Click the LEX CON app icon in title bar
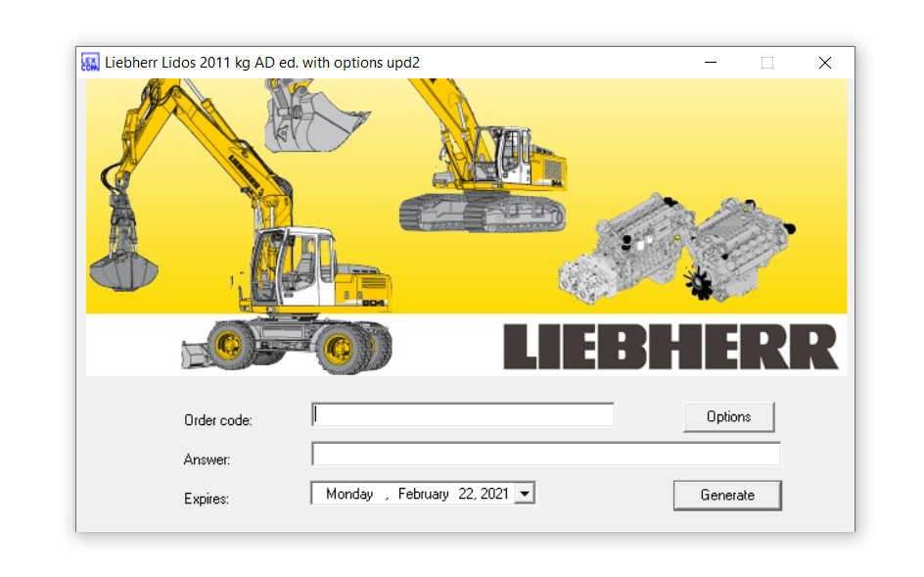924x577 pixels. point(90,62)
